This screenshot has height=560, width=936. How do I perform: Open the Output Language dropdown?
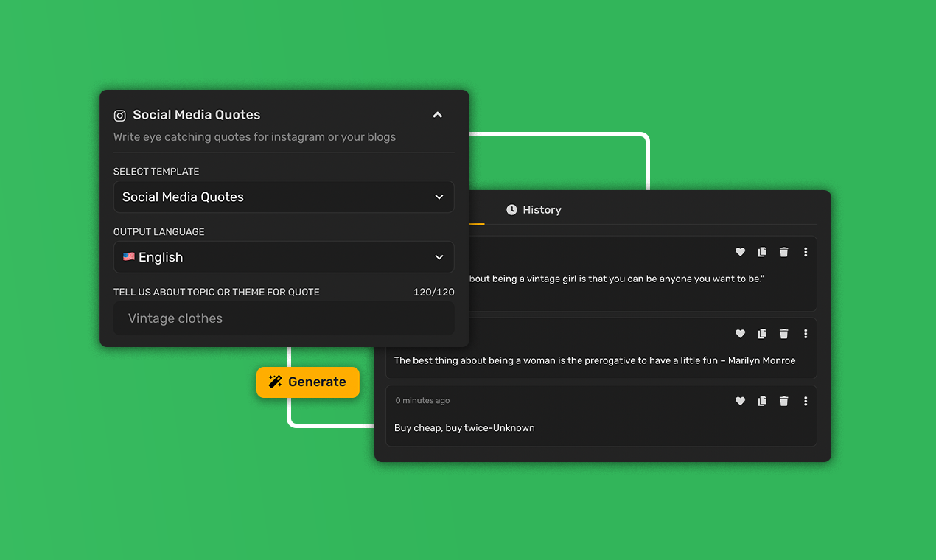284,257
